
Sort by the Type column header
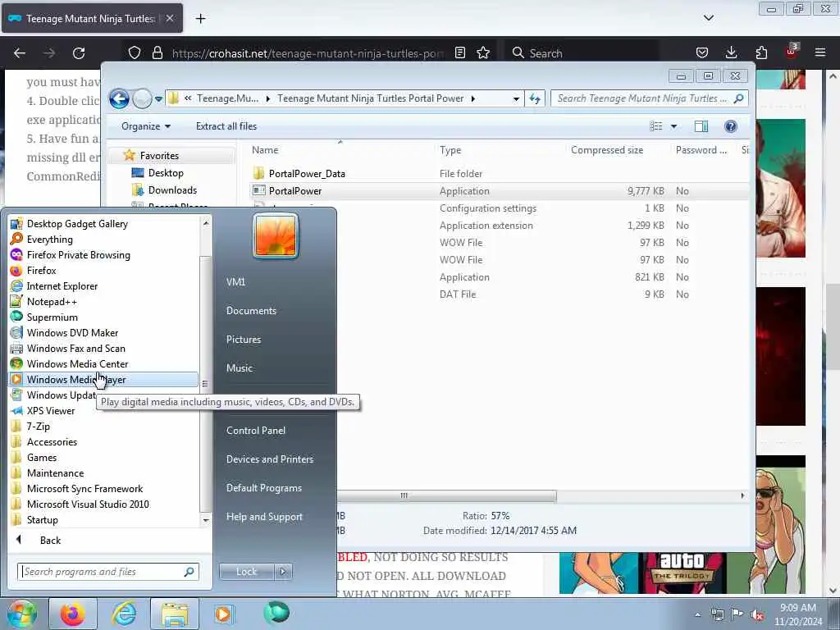[450, 150]
